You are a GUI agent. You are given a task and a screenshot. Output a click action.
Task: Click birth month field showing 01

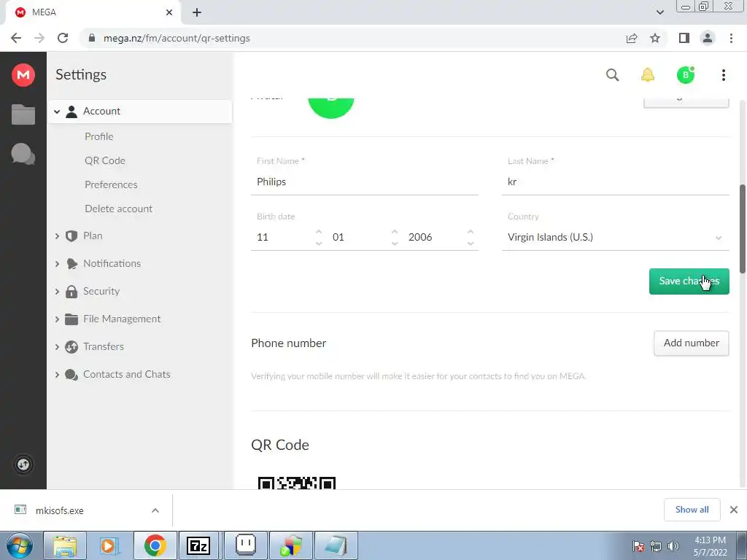click(359, 237)
